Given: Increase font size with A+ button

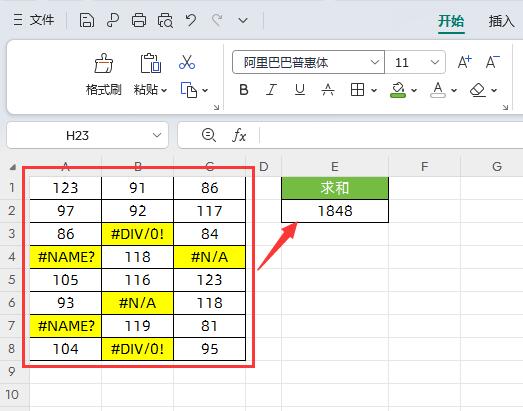Looking at the screenshot, I should (x=464, y=62).
